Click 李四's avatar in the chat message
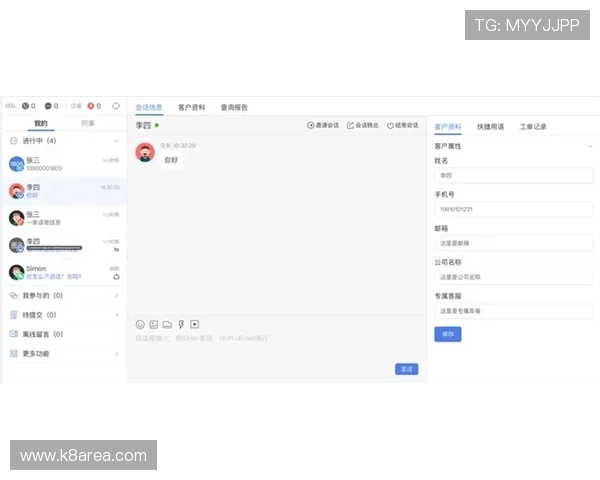Image resolution: width=600 pixels, height=480 pixels. click(x=145, y=152)
